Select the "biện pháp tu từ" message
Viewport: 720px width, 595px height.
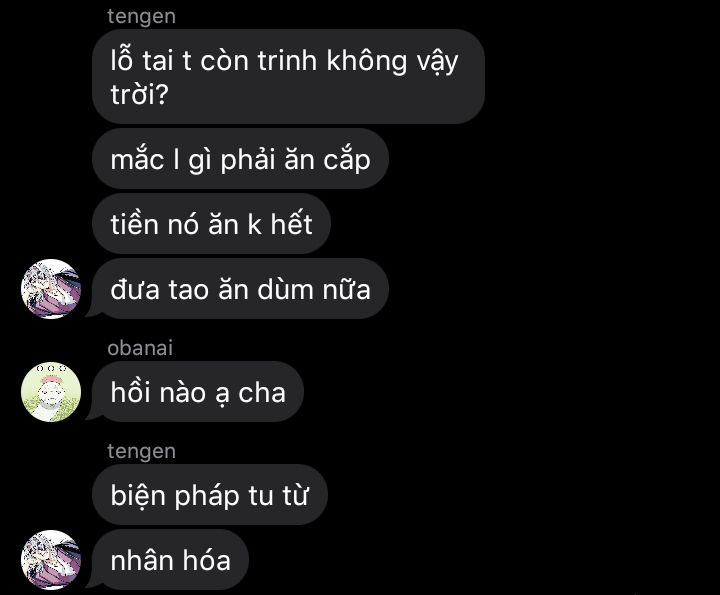(210, 494)
